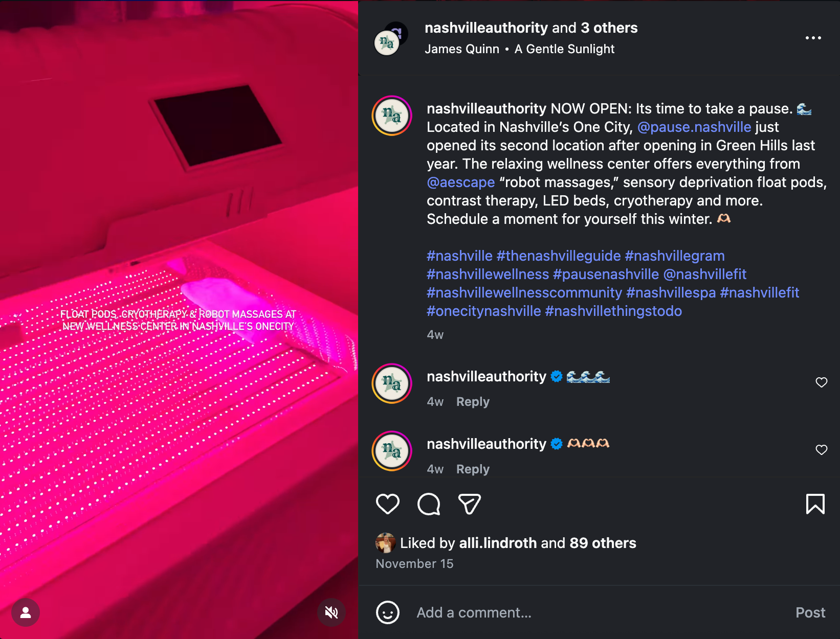Like the post with the heart icon
This screenshot has height=639, width=840.
point(388,504)
